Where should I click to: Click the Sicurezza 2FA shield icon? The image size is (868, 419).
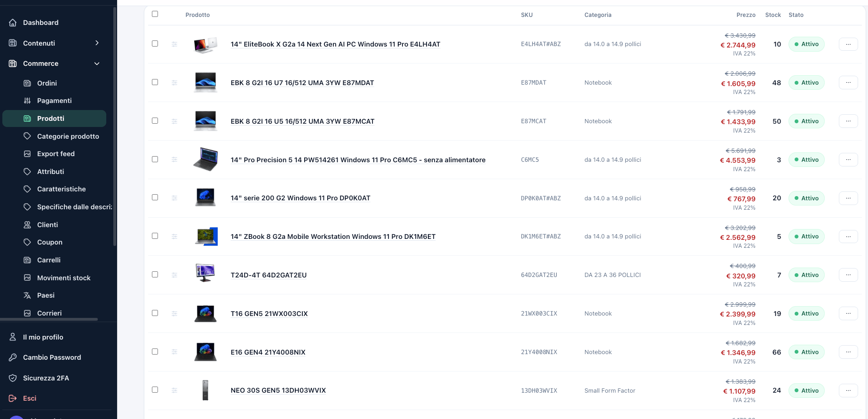pos(13,378)
